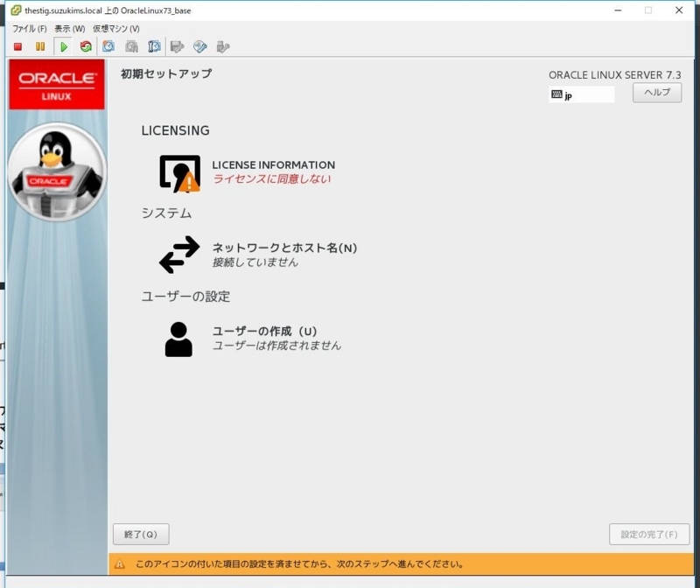Pause the virtual machine
This screenshot has width=700, height=588.
point(40,46)
